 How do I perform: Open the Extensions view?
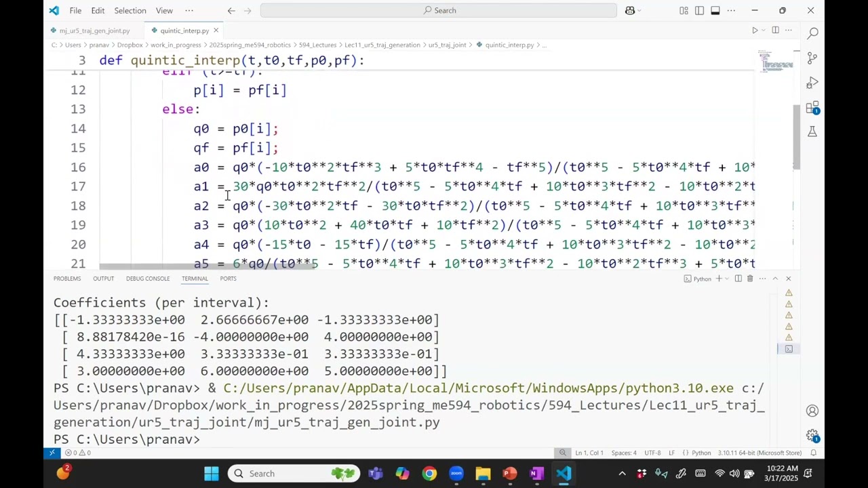pos(812,108)
